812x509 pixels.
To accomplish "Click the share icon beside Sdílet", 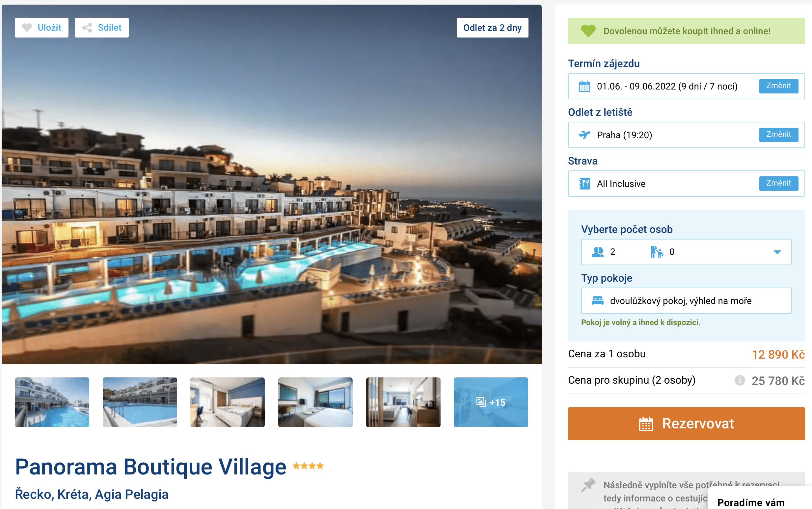I will (x=87, y=28).
